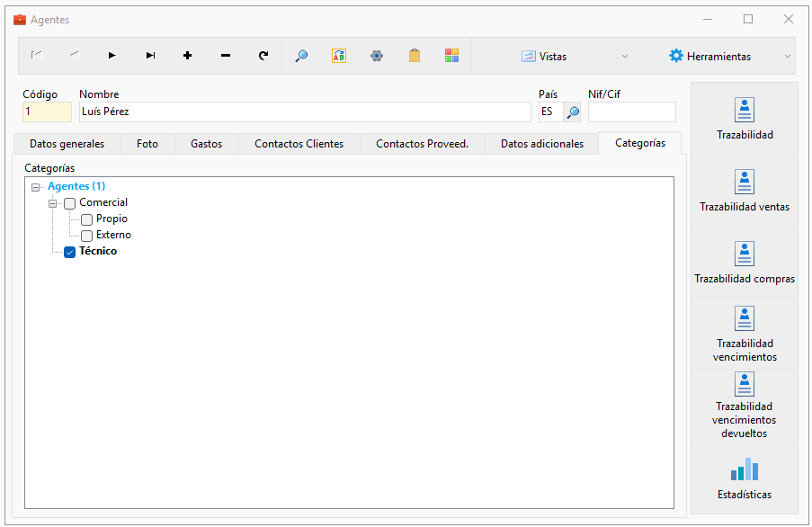Viewport: 812px width, 527px height.
Task: Enable the Propio checkbox
Action: point(86,219)
